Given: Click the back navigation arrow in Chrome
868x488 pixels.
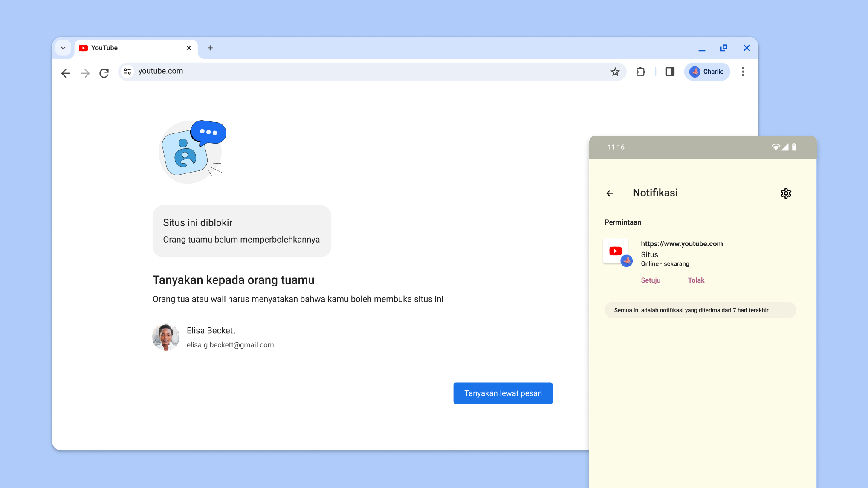Looking at the screenshot, I should pos(66,72).
